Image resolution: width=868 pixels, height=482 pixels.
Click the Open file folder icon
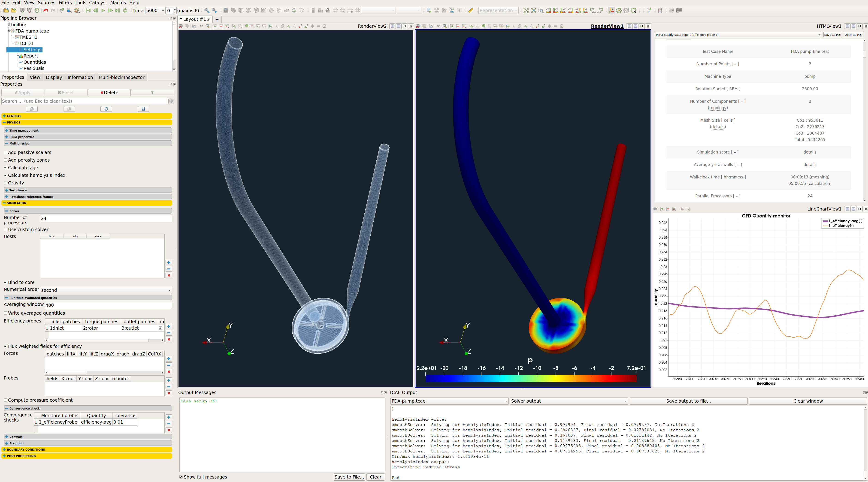click(6, 10)
